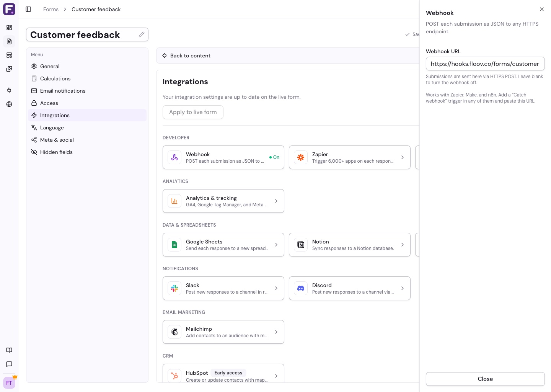Toggle the sidebar panel icon
Image resolution: width=551 pixels, height=392 pixels.
(28, 9)
